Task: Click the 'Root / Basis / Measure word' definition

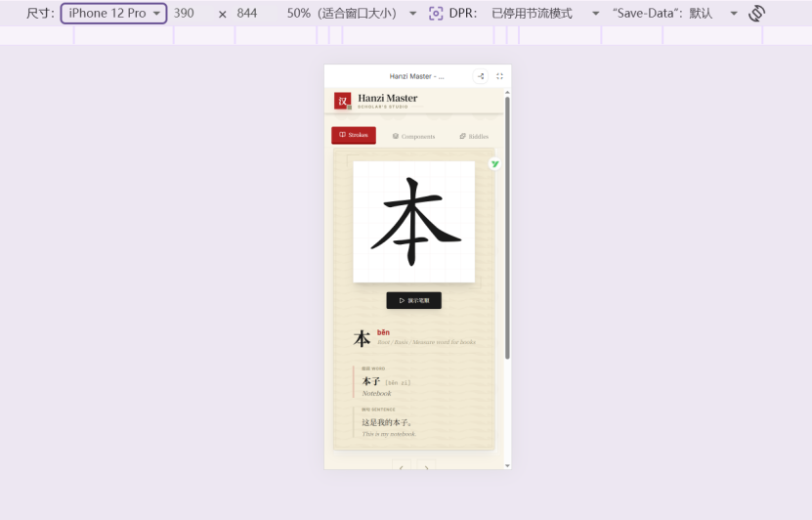Action: [426, 342]
